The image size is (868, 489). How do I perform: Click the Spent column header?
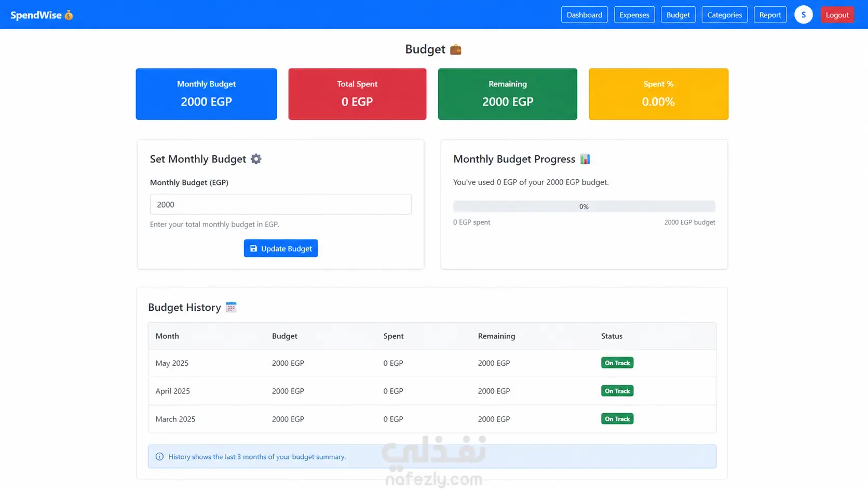click(x=394, y=336)
